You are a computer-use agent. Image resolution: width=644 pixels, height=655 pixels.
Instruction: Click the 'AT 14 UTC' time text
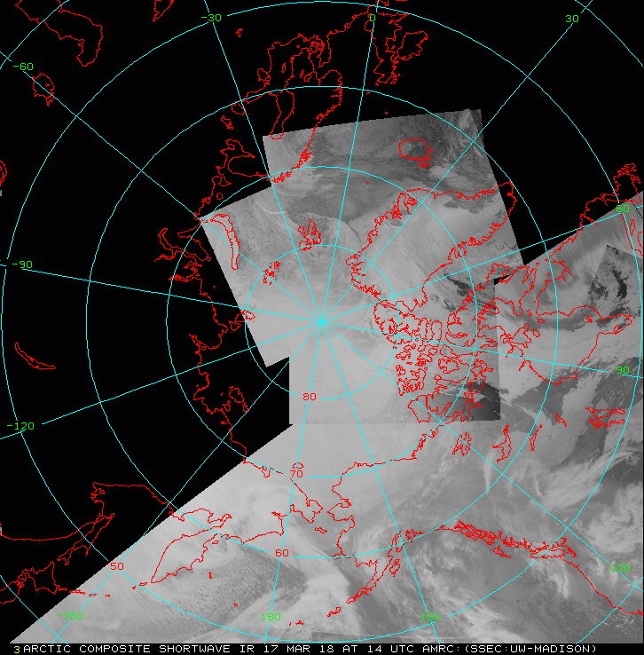[379, 649]
